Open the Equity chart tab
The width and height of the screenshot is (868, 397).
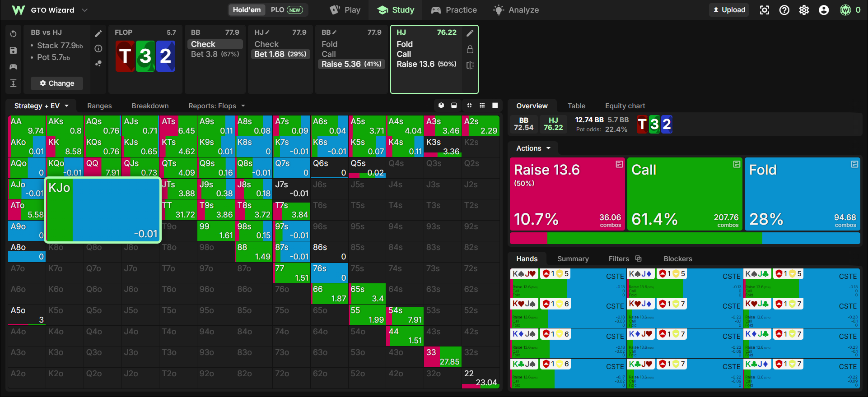point(625,106)
